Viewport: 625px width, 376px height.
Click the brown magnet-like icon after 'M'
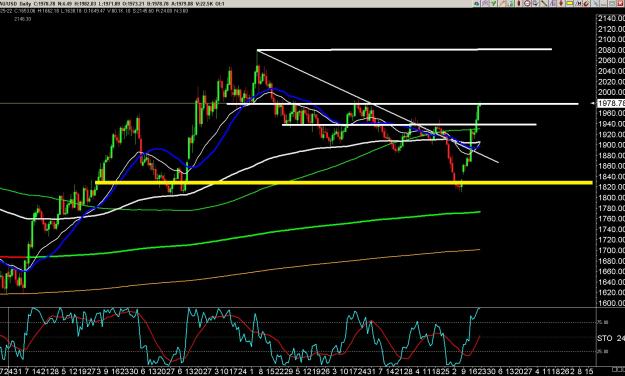pyautogui.click(x=586, y=4)
